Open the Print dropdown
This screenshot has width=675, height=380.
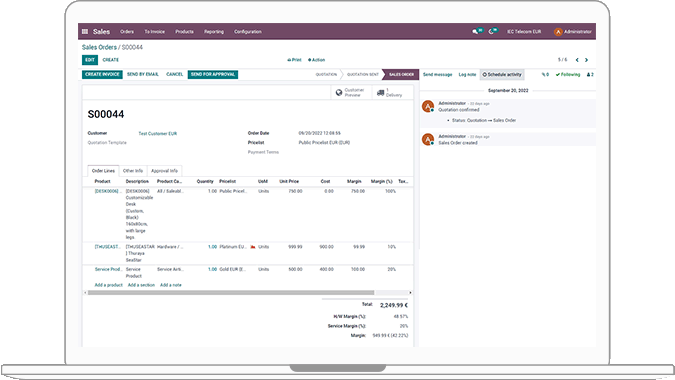294,60
